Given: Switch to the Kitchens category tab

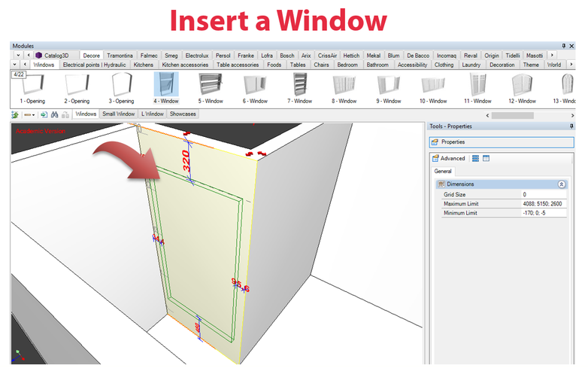Looking at the screenshot, I should coord(143,65).
